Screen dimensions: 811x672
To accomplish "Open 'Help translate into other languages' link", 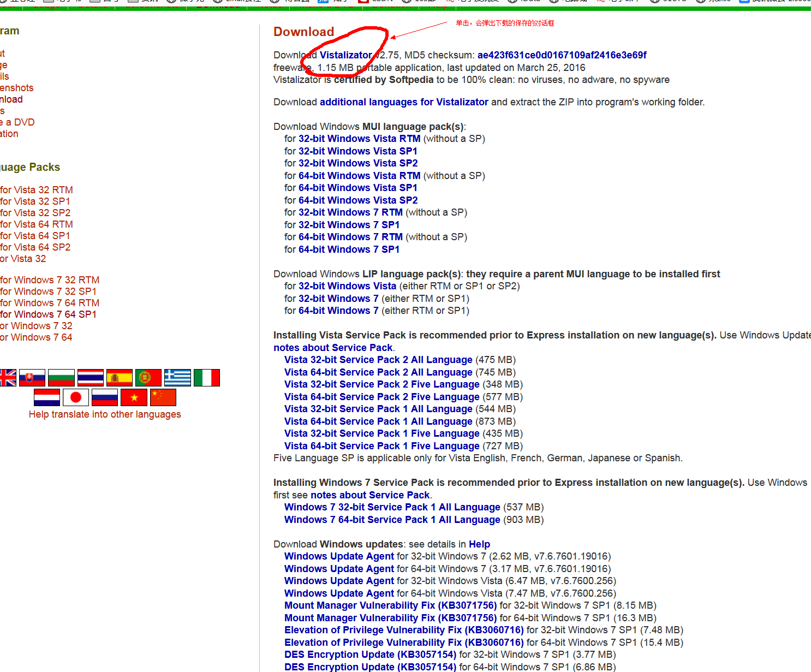I will click(105, 414).
